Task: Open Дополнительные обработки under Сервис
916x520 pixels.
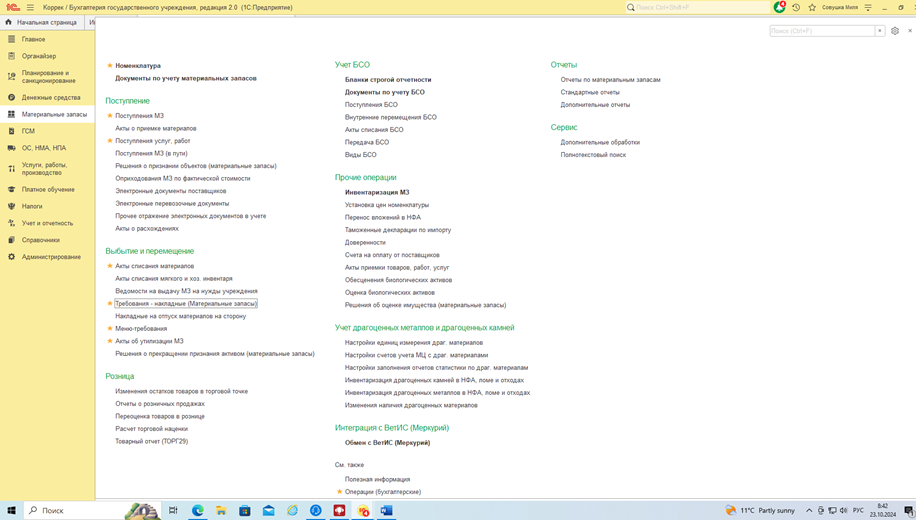Action: (600, 143)
